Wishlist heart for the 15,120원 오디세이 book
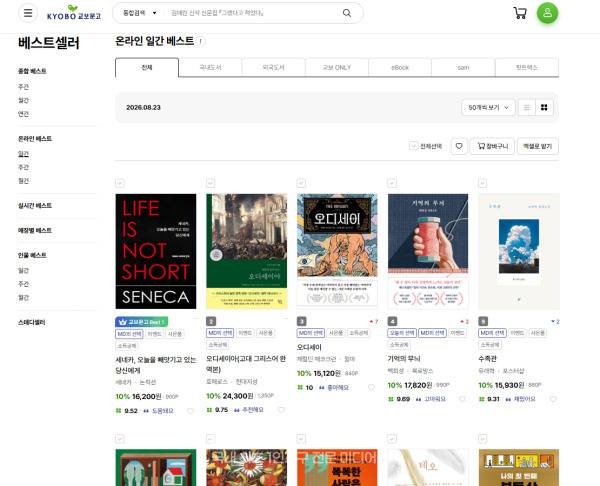 (x=371, y=387)
